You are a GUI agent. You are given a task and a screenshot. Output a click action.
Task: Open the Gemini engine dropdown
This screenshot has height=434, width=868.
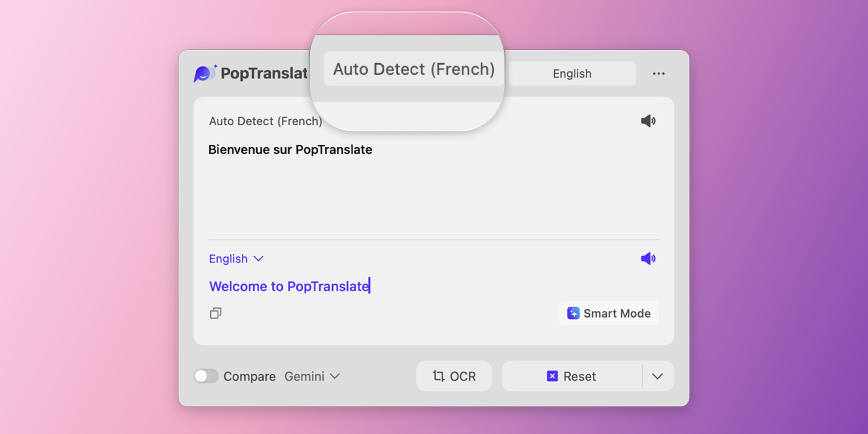tap(312, 376)
